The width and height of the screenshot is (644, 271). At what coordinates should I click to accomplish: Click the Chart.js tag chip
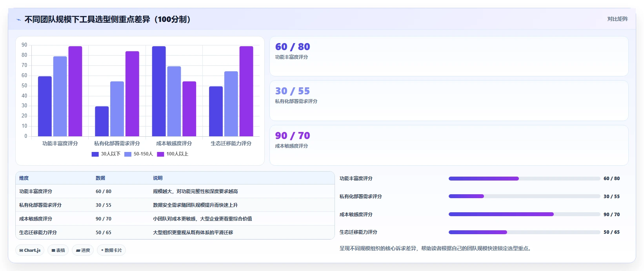(30, 250)
